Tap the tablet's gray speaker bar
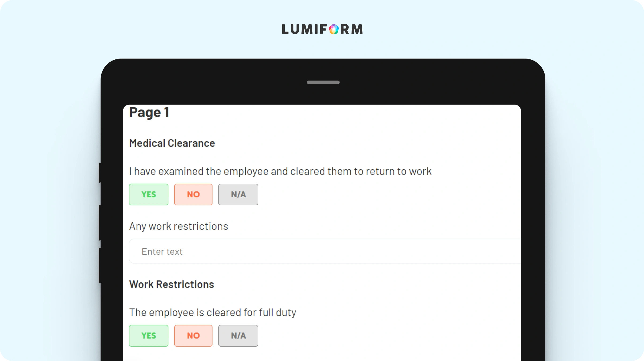 tap(323, 82)
